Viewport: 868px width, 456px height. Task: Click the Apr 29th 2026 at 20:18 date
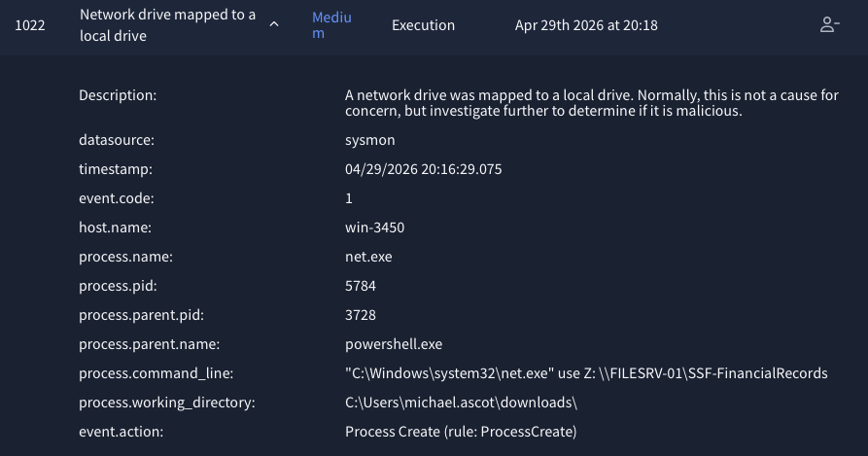(586, 25)
